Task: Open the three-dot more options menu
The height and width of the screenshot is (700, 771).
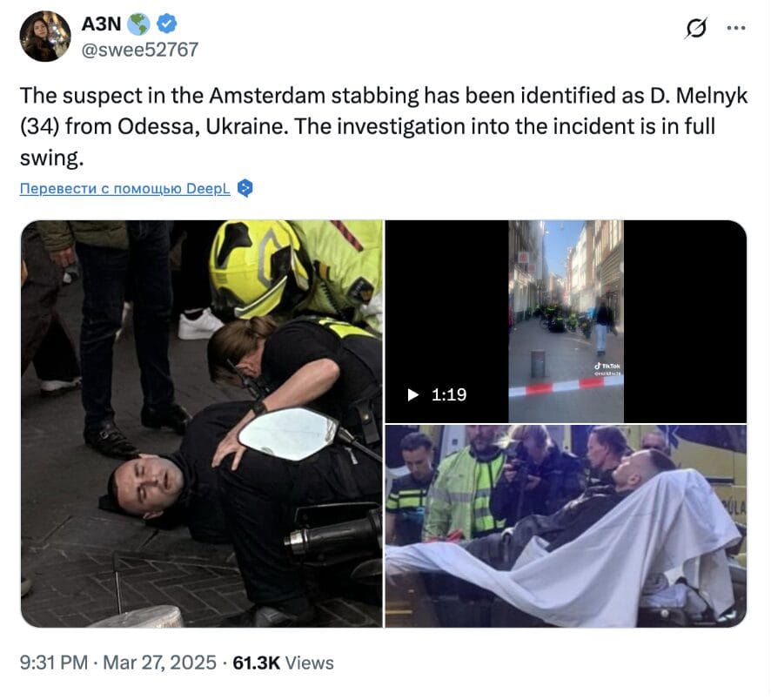Action: [735, 28]
